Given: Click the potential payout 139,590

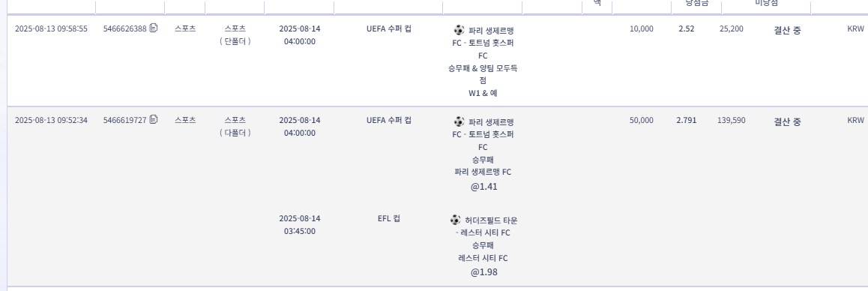Looking at the screenshot, I should 732,120.
